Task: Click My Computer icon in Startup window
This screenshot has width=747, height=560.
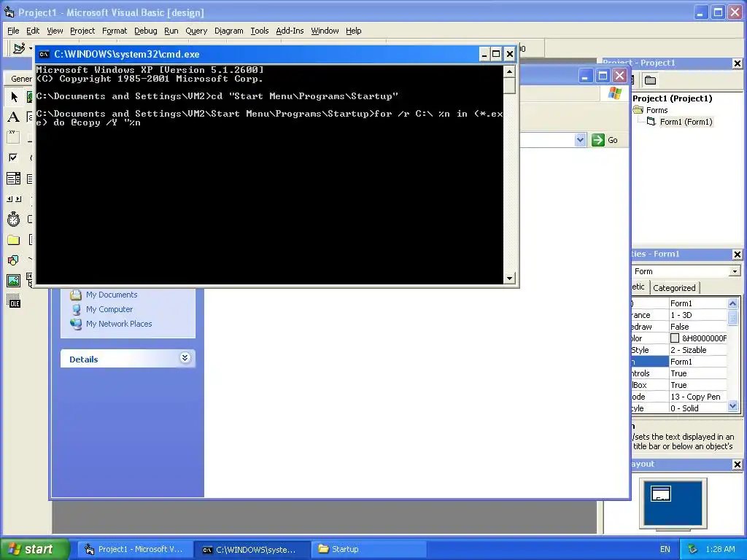Action: (x=76, y=309)
